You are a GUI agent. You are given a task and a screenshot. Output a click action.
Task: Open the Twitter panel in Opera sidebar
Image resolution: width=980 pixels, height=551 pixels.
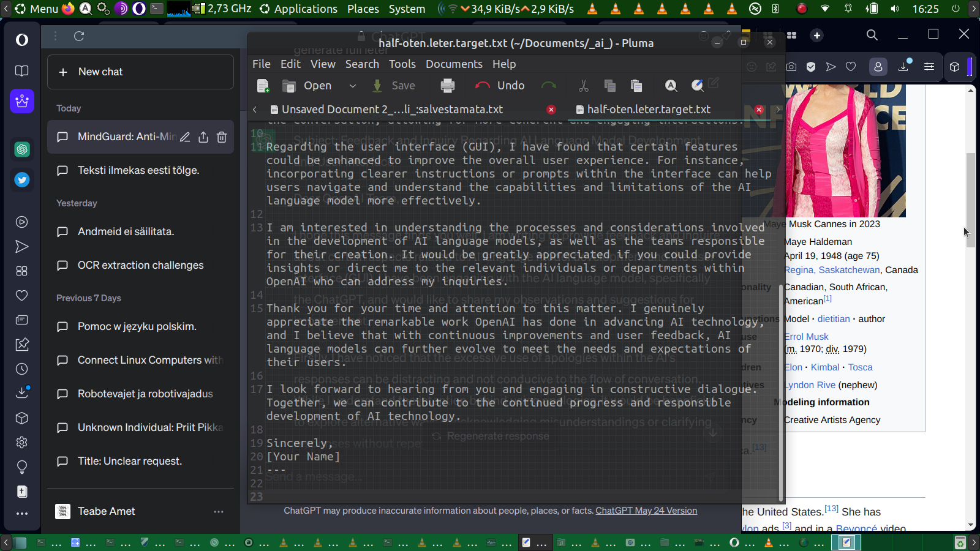coord(22,180)
